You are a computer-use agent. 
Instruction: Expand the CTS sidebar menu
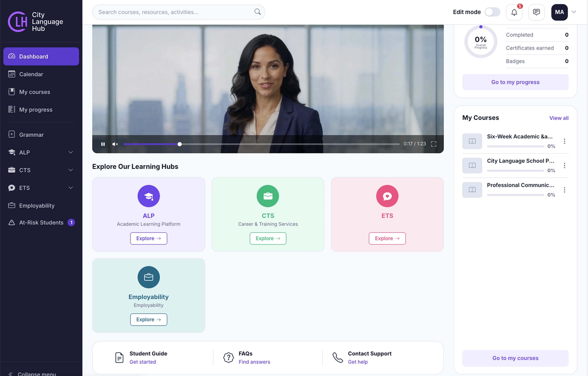point(71,170)
